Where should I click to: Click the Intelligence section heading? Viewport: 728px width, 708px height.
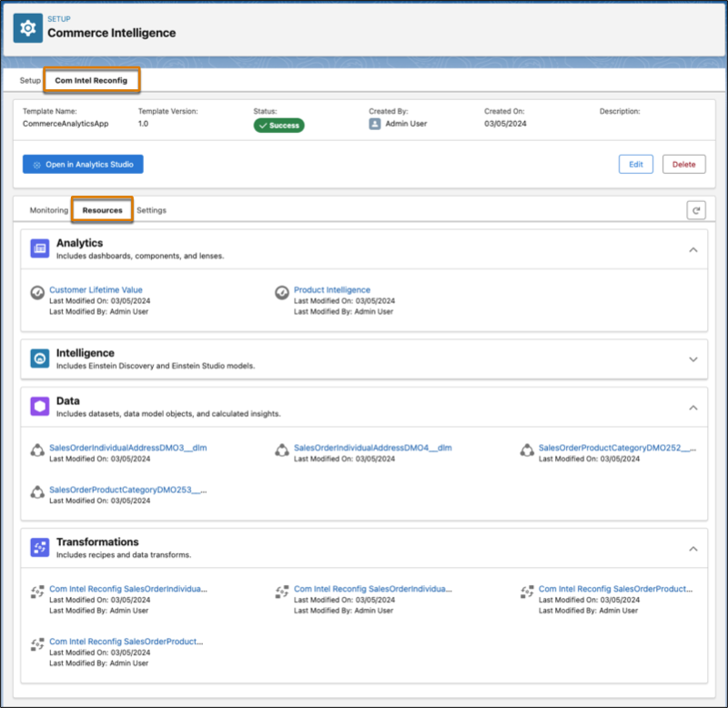(86, 353)
